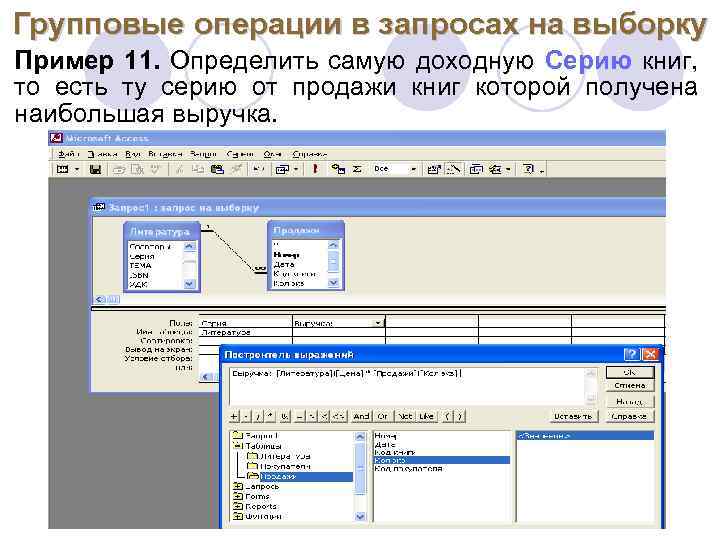720x540 pixels.
Task: Click the Paste toolbar icon
Action: point(217,169)
